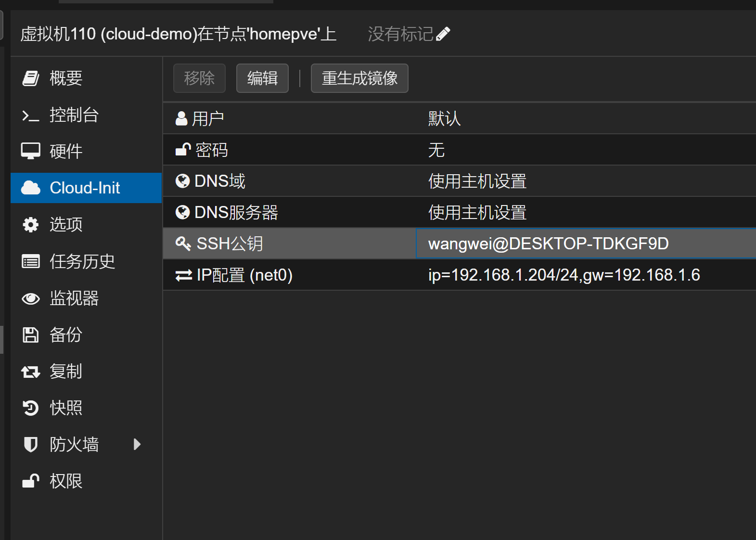
Task: Click the terminal icon for 控制台
Action: tap(31, 116)
